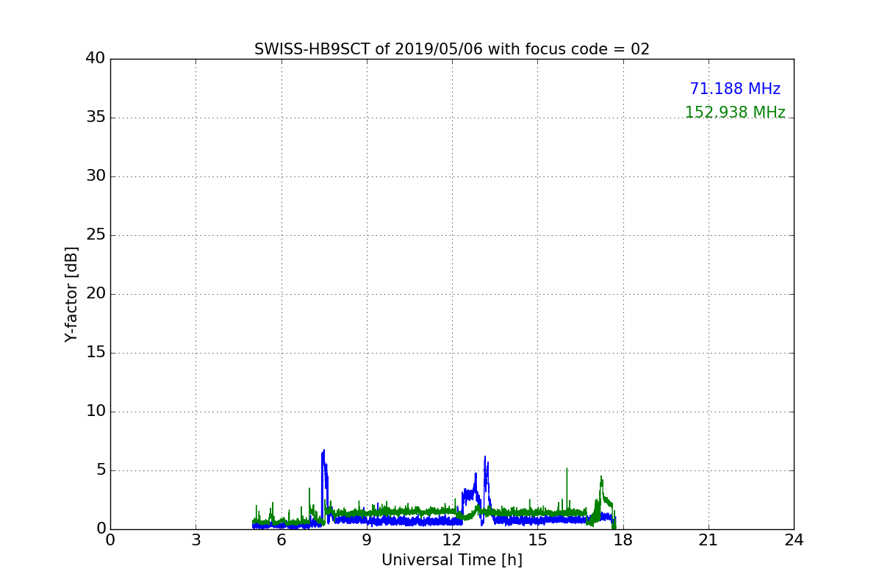
Task: Click the green 152.938 MHz legend label
Action: pyautogui.click(x=734, y=112)
